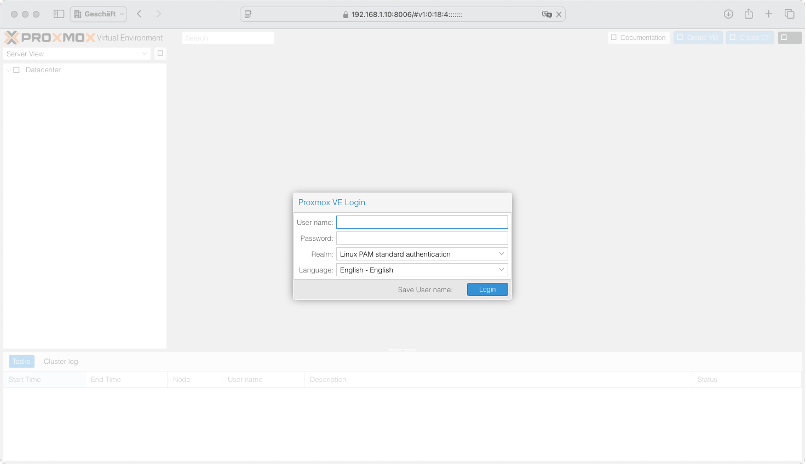Image resolution: width=806 pixels, height=464 pixels.
Task: Go back with Safari's back arrow
Action: (139, 14)
